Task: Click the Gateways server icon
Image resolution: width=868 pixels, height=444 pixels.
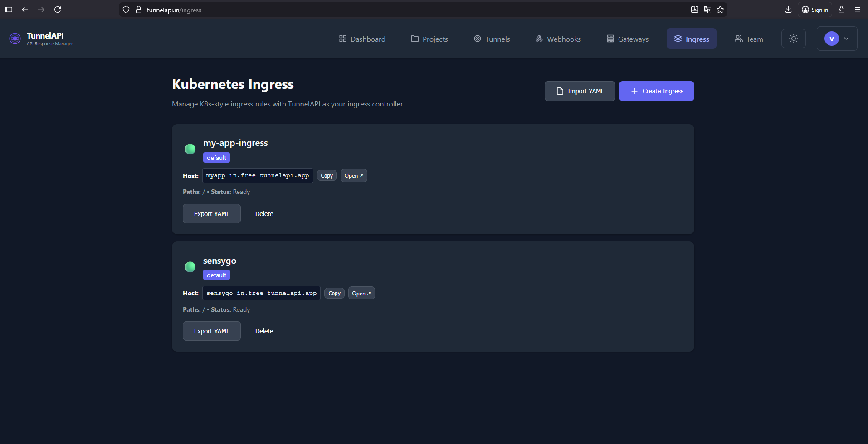Action: (610, 39)
